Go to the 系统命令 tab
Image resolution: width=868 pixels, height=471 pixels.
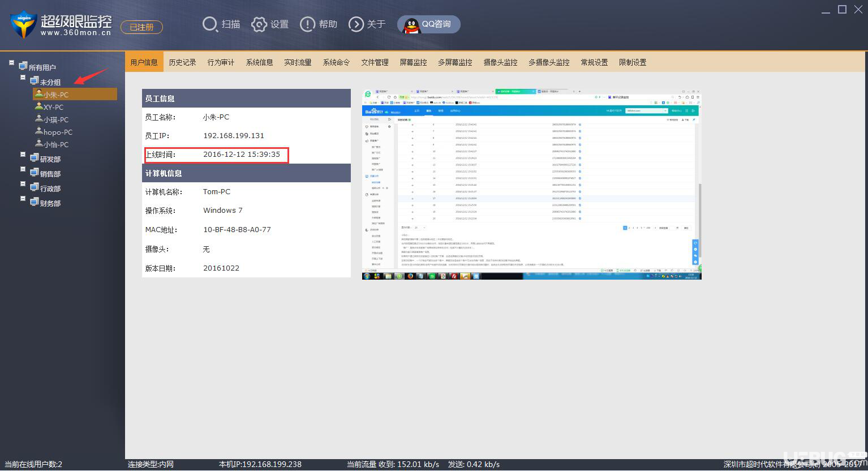point(337,62)
